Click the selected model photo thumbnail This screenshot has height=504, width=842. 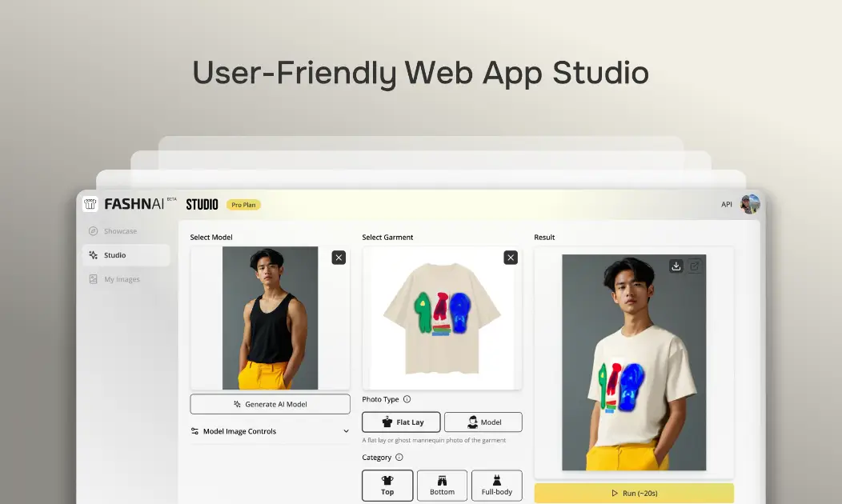270,318
